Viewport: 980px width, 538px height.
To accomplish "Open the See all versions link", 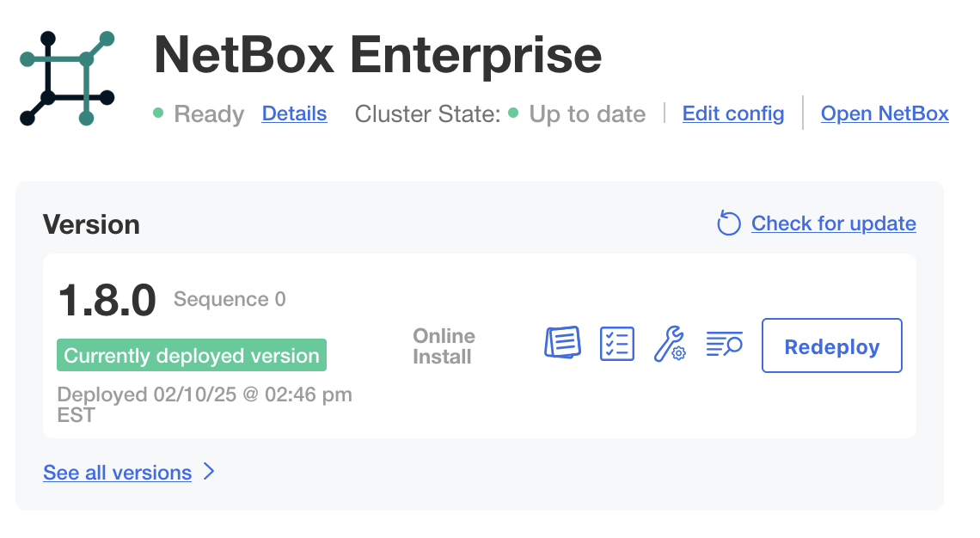I will 117,473.
